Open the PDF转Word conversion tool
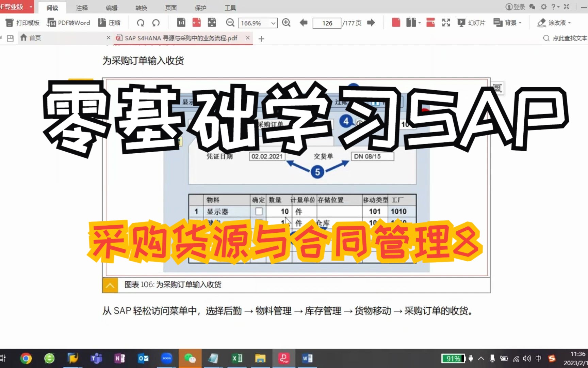The image size is (588, 368). (68, 22)
